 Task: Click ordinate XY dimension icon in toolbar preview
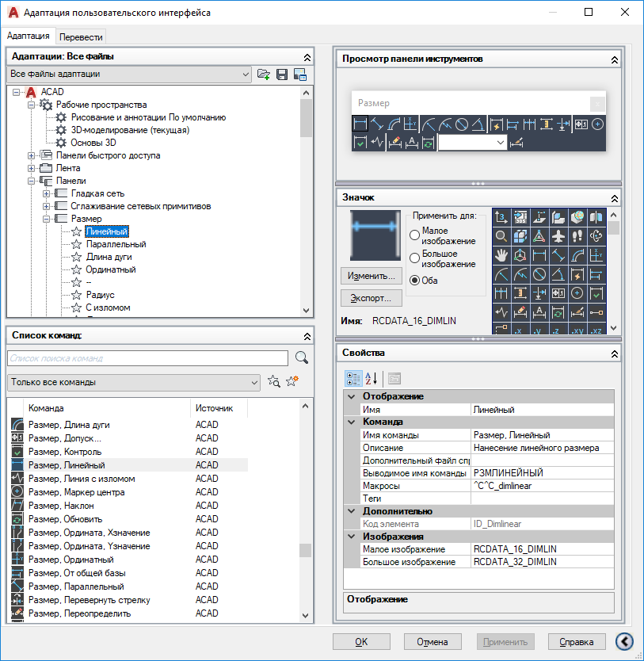[410, 124]
